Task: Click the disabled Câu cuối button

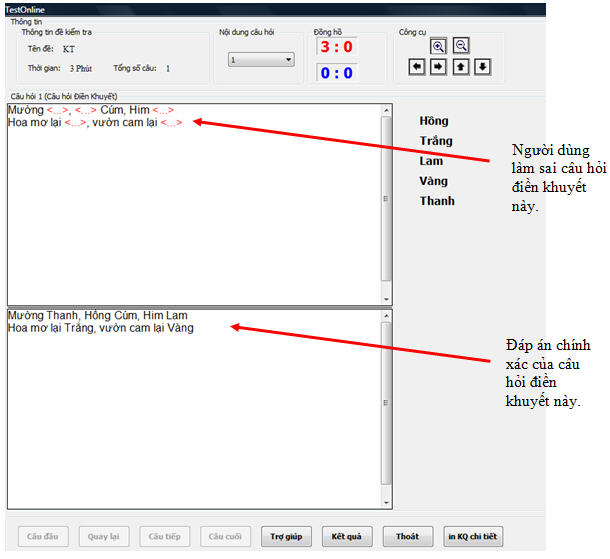Action: [225, 536]
